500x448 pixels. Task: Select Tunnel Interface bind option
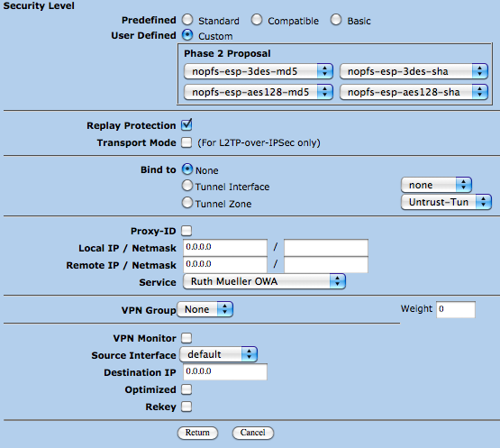[x=187, y=186]
